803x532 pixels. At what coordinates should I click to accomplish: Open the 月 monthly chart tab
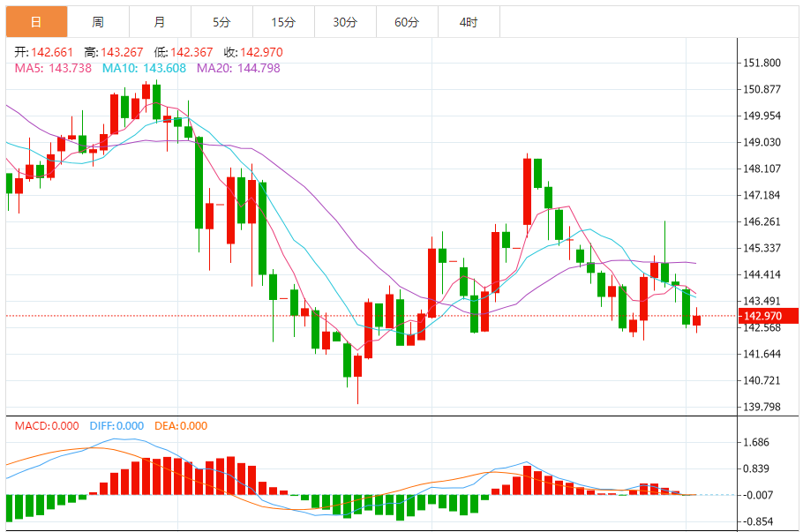(x=161, y=22)
